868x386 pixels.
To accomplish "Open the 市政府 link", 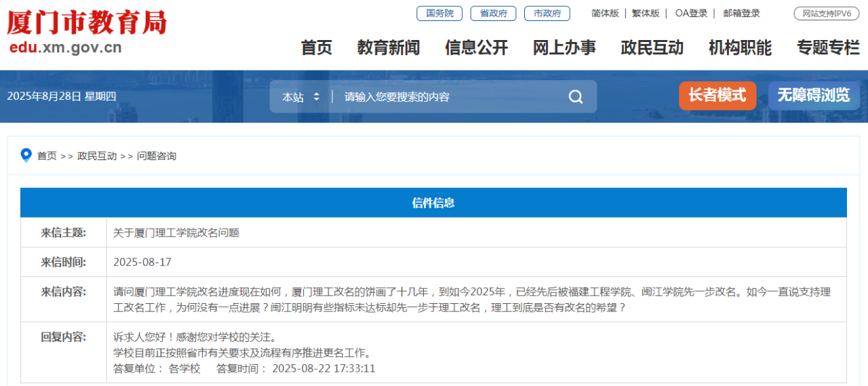I will [x=547, y=14].
